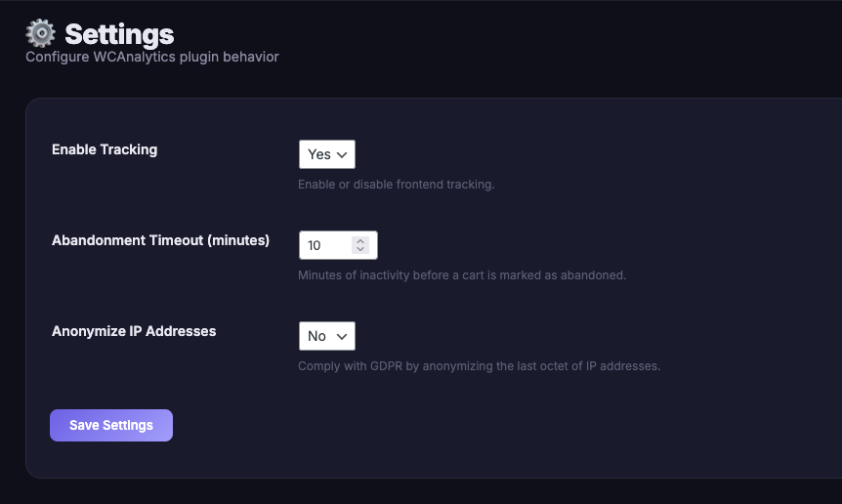Click the Settings page heading
842x504 pixels.
(119, 35)
